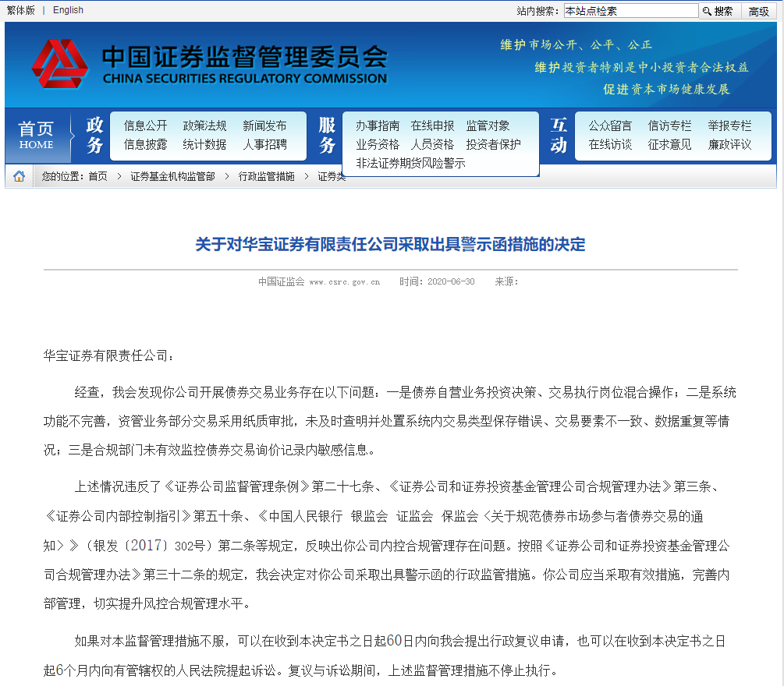
Task: Click breadcrumb link 首页
Action: coord(98,176)
